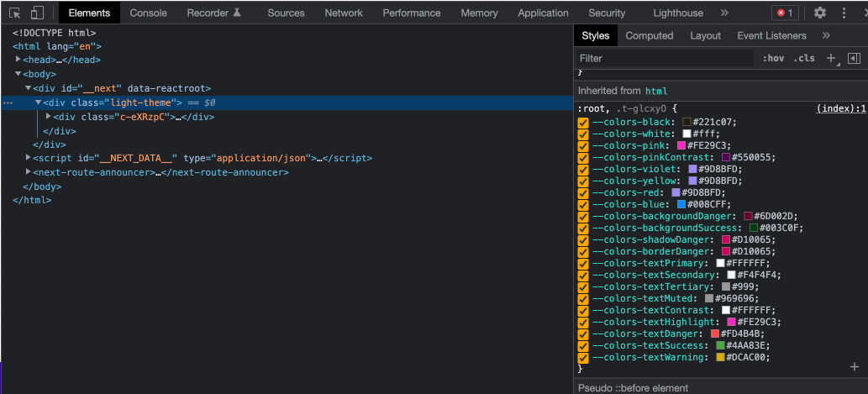Viewport: 868px width, 394px height.
Task: Toggle the --colors-blue property checkbox
Action: tap(583, 205)
